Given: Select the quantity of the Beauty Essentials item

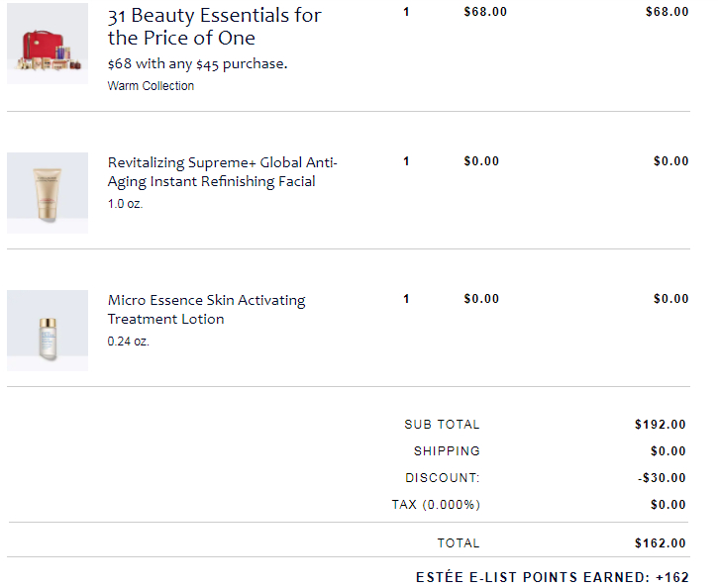Looking at the screenshot, I should (406, 12).
